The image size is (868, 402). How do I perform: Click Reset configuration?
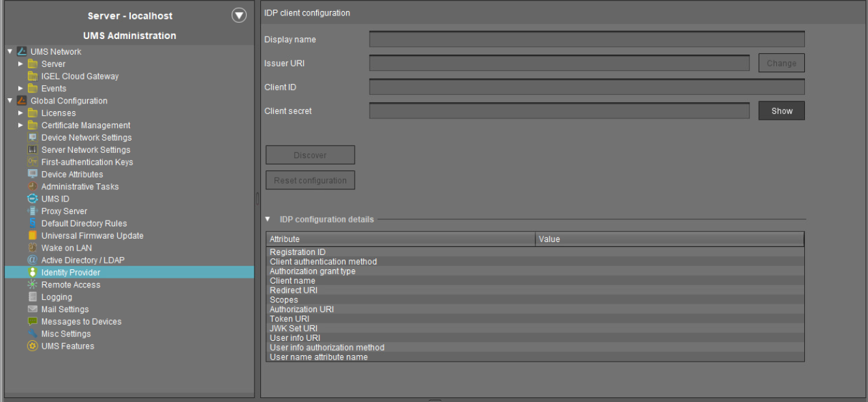(310, 180)
